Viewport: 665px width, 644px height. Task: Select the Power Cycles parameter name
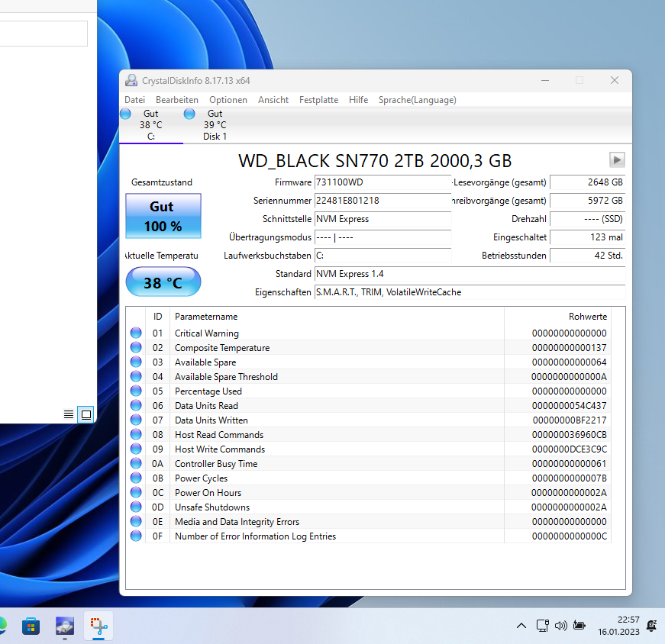[201, 478]
